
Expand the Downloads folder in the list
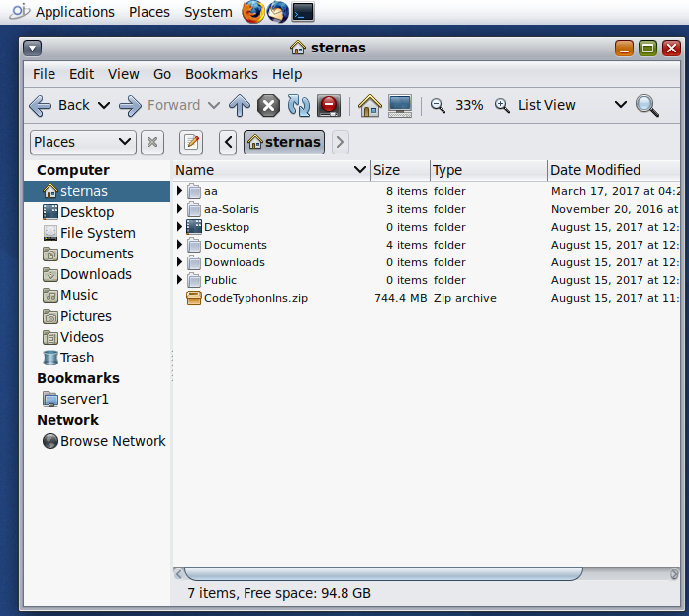coord(179,262)
